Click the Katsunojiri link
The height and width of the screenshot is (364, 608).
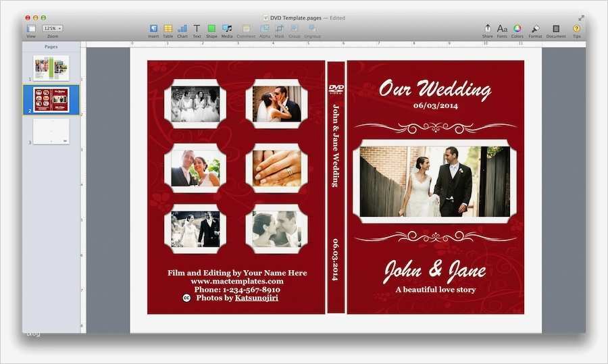256,298
